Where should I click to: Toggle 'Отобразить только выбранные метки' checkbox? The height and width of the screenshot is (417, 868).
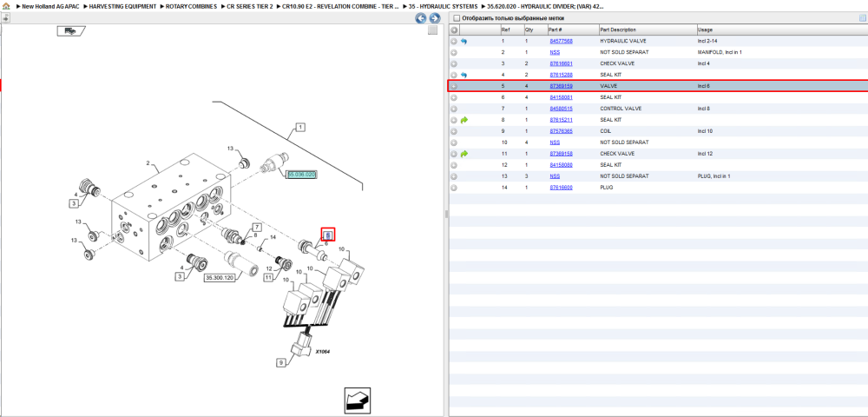[x=457, y=18]
